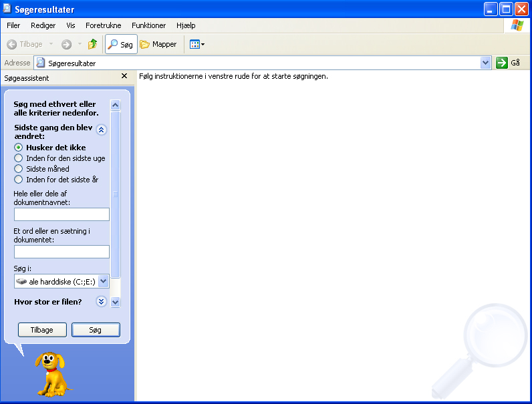This screenshot has width=532, height=404.
Task: Click the Søg magnifier toolbar button
Action: [x=121, y=44]
